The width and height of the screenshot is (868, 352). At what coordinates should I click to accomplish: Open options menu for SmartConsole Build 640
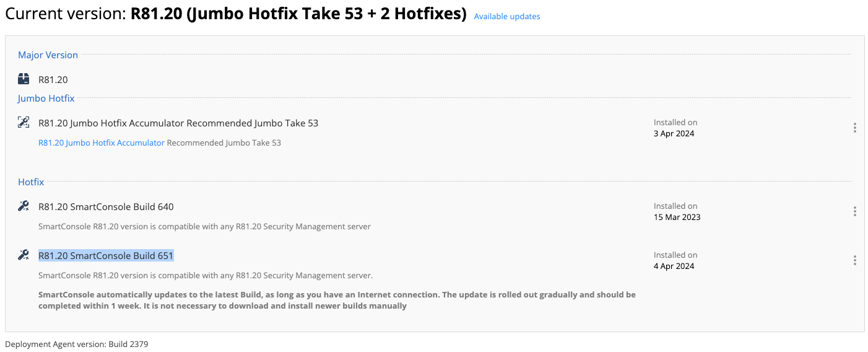[854, 211]
